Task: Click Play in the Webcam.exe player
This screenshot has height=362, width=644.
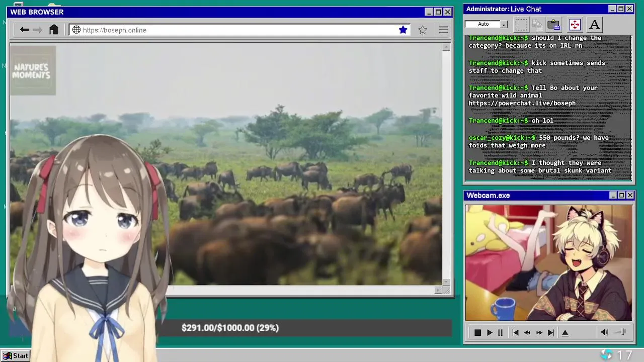Action: [x=489, y=333]
